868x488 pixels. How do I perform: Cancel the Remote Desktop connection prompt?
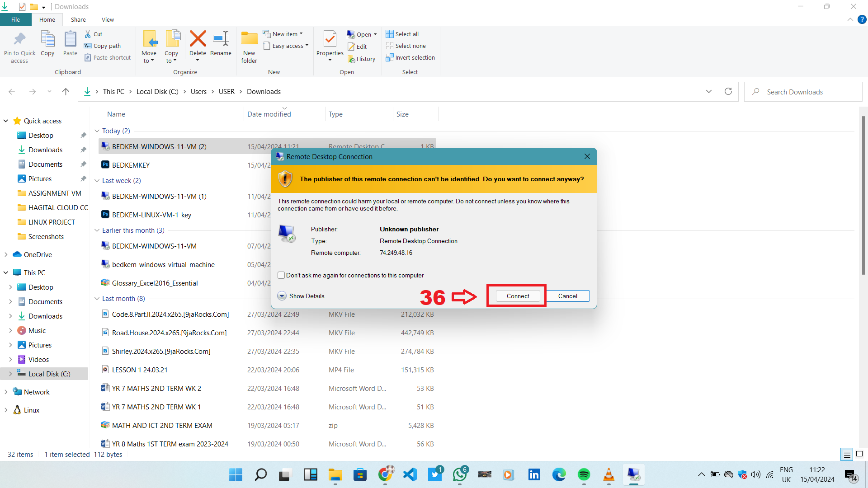[567, 296]
